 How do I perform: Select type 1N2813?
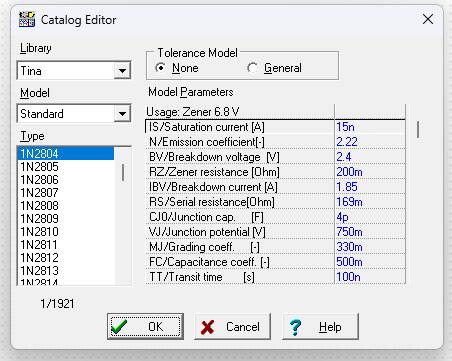click(66, 271)
